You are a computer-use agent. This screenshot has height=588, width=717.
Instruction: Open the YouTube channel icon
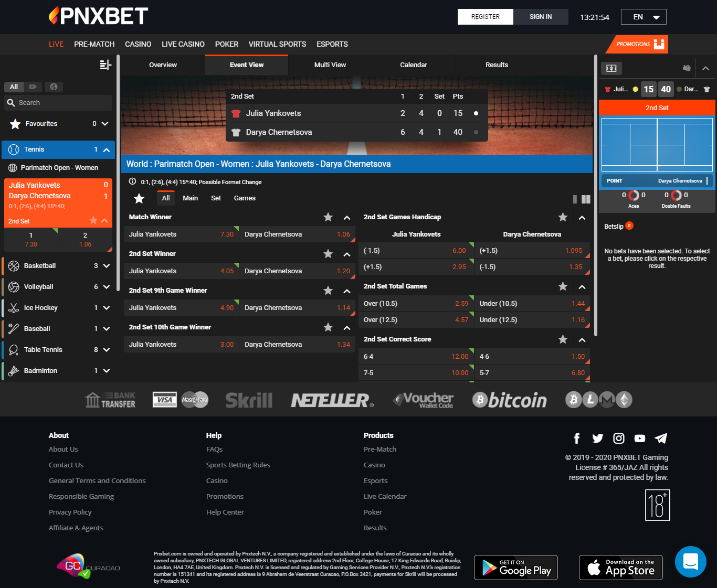(640, 439)
